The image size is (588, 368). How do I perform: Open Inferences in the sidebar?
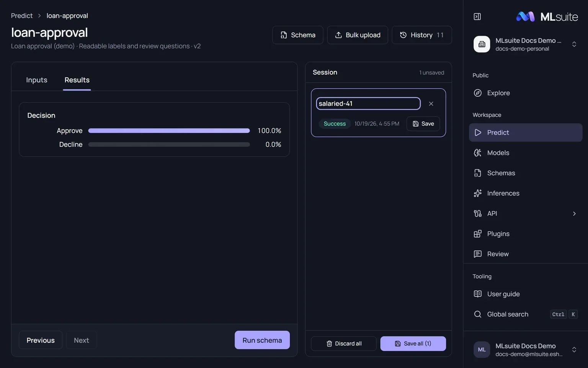(525, 193)
